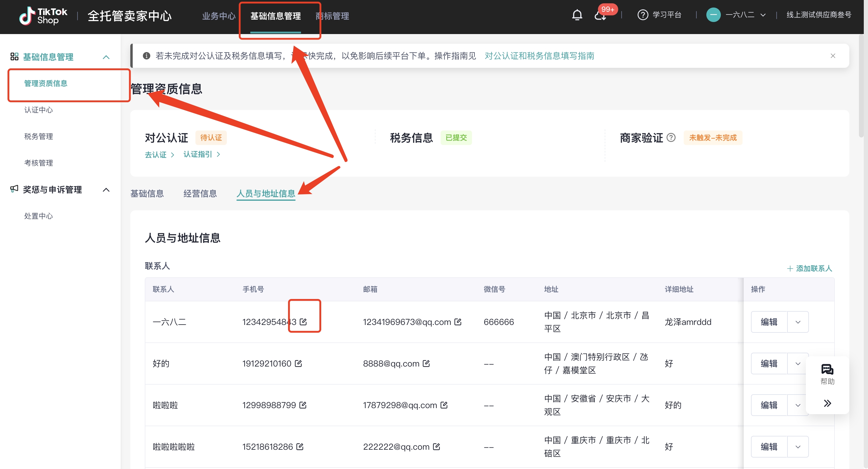Edit email 17879298@qq.com

coord(444,405)
